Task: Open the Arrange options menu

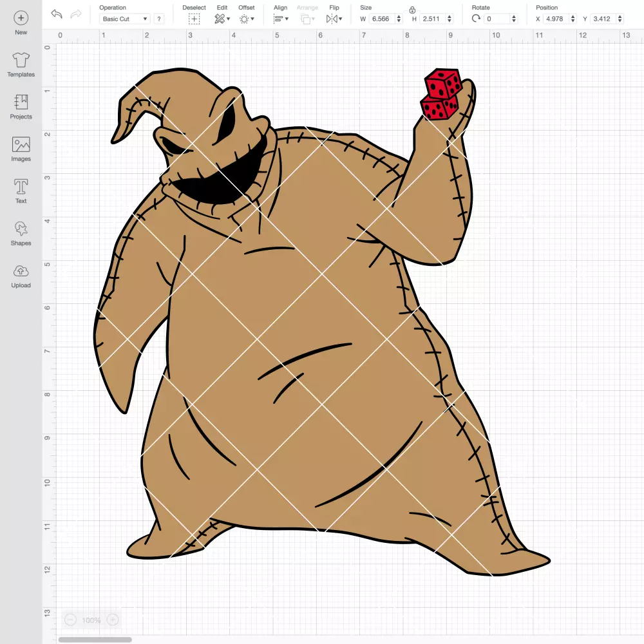Action: pos(307,19)
